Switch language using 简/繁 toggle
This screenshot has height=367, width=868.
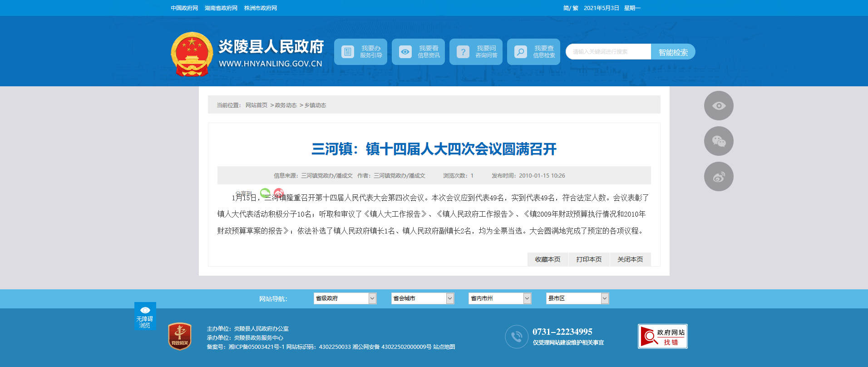pyautogui.click(x=570, y=8)
